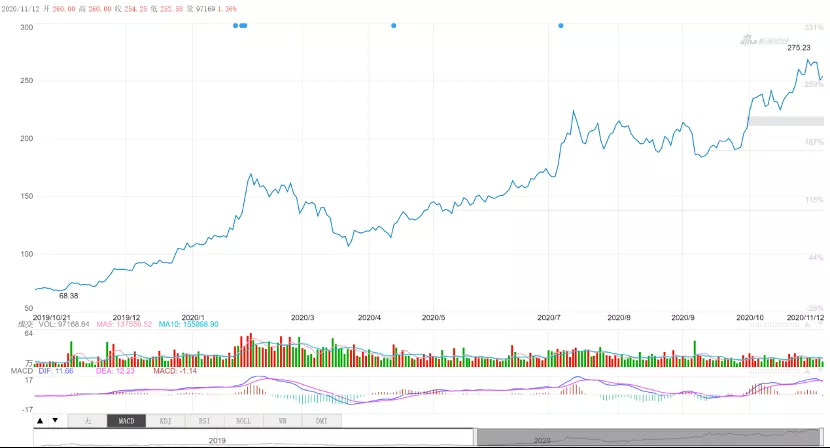Click the DIF: 11.66 value
The width and height of the screenshot is (830, 448).
coord(56,371)
